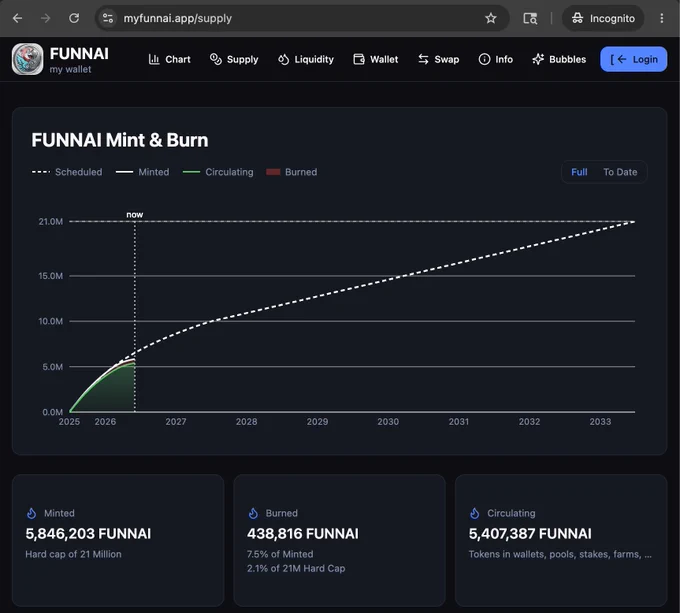Reload the page with the refresh icon

[74, 18]
